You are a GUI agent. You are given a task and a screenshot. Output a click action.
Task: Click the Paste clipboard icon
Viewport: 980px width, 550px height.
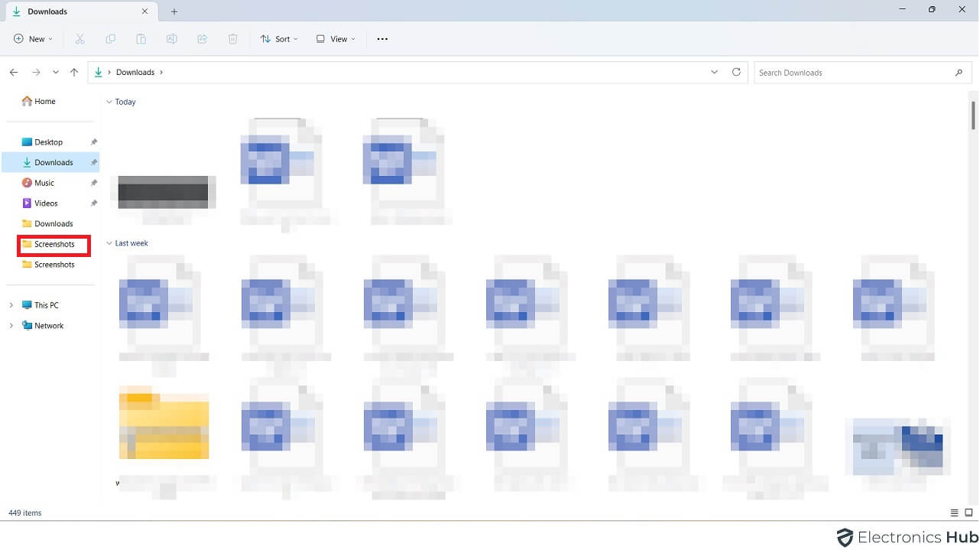click(141, 39)
